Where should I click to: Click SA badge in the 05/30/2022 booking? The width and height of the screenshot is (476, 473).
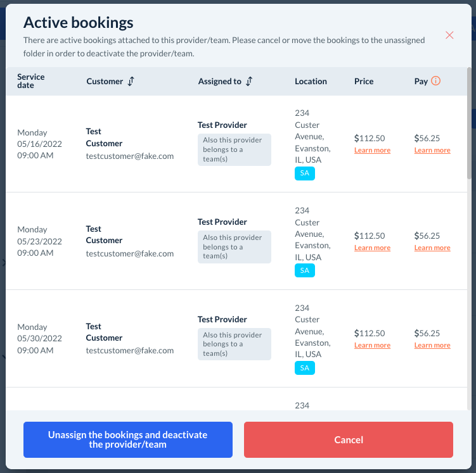[x=305, y=368]
